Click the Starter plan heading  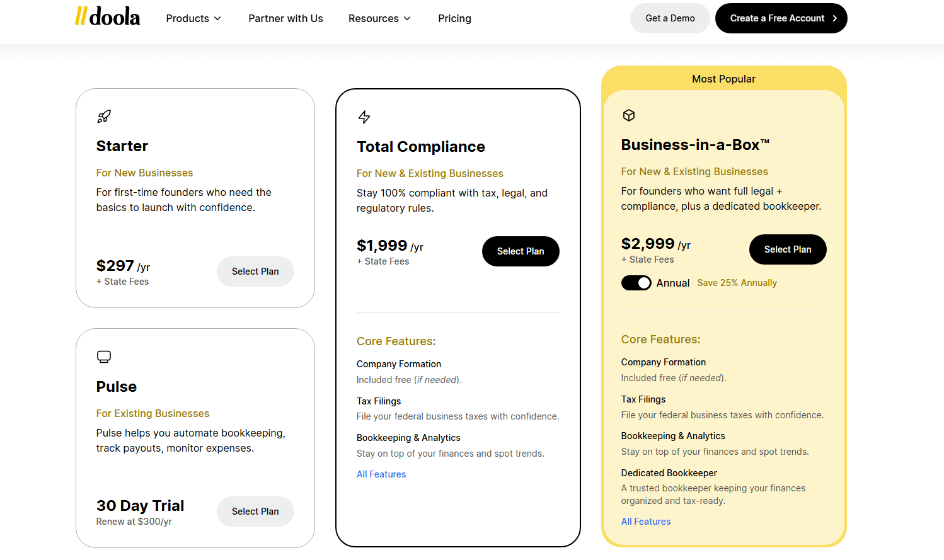pos(122,146)
